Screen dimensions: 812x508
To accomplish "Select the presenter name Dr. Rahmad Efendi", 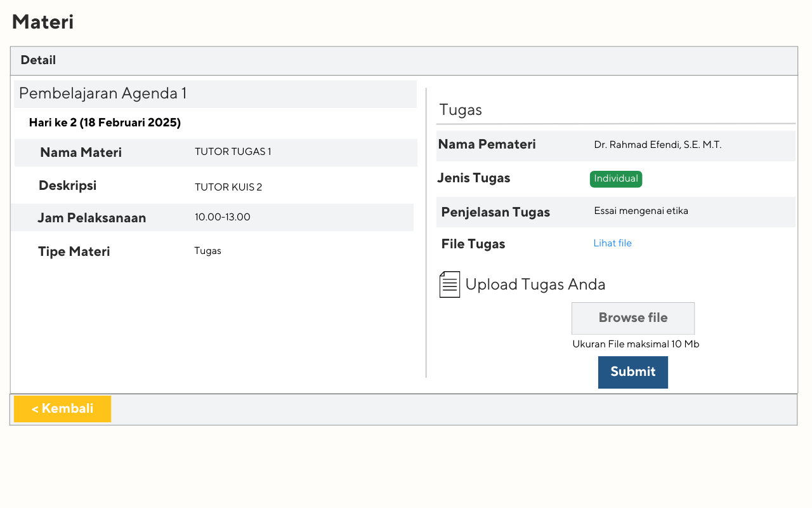I will [x=657, y=145].
